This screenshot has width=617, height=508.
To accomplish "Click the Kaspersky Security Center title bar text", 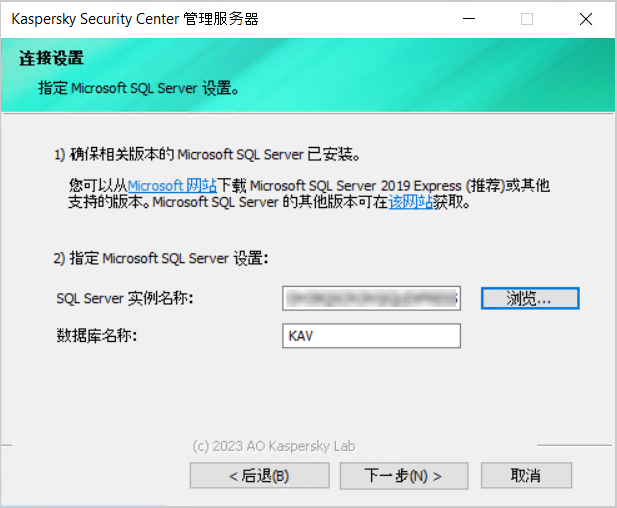I will point(135,19).
